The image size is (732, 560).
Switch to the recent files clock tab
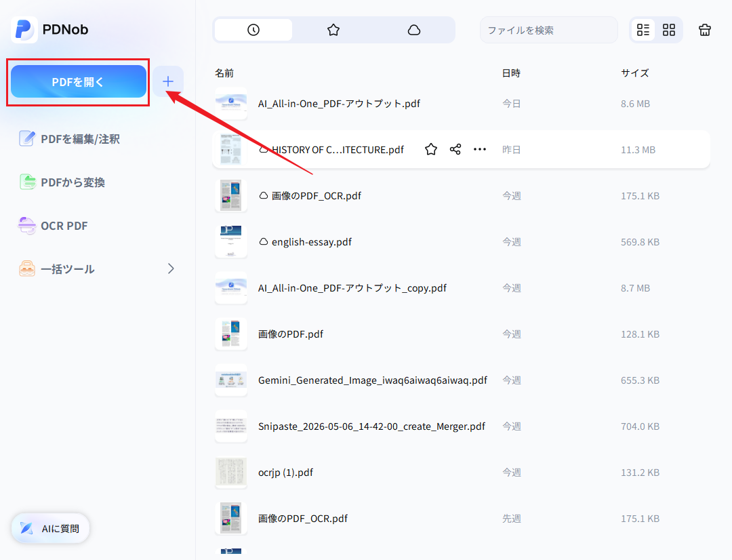(x=253, y=30)
